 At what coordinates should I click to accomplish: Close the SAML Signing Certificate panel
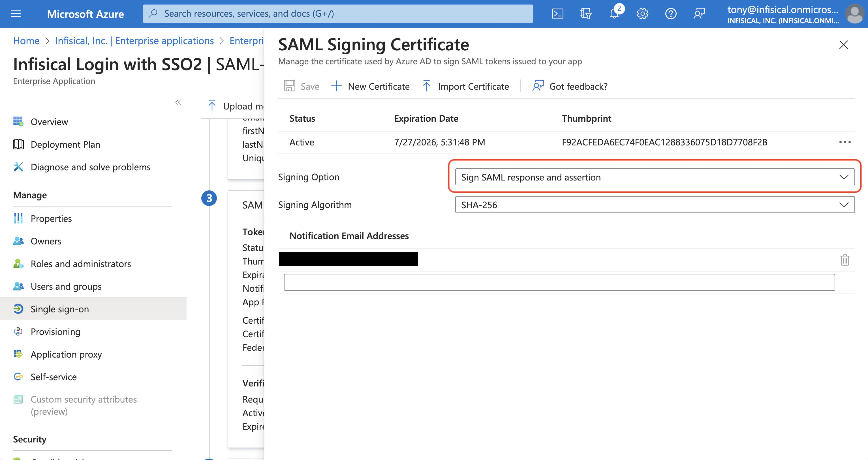pyautogui.click(x=843, y=45)
